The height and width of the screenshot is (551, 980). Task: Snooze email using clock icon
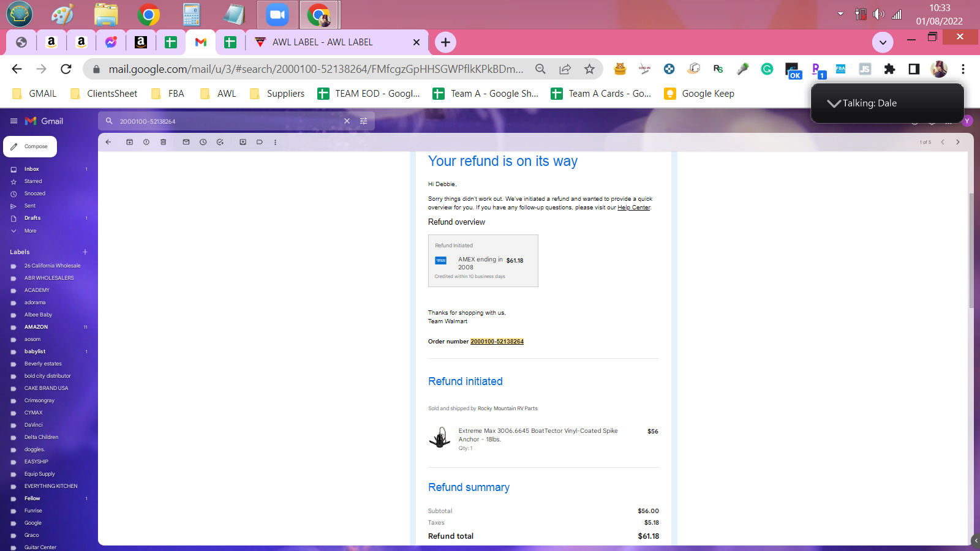203,142
